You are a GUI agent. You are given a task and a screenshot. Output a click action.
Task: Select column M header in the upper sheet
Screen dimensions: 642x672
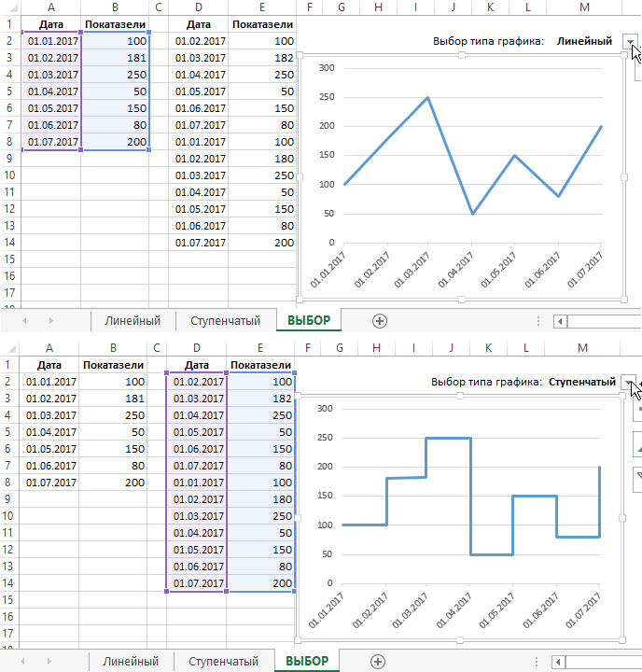click(585, 7)
